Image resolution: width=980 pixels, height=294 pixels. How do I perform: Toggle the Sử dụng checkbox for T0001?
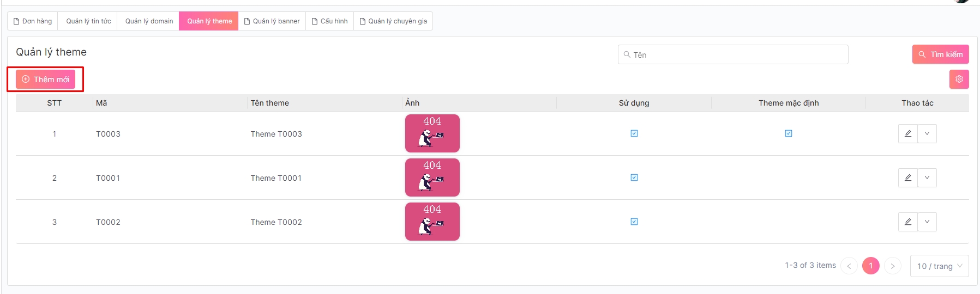[634, 177]
